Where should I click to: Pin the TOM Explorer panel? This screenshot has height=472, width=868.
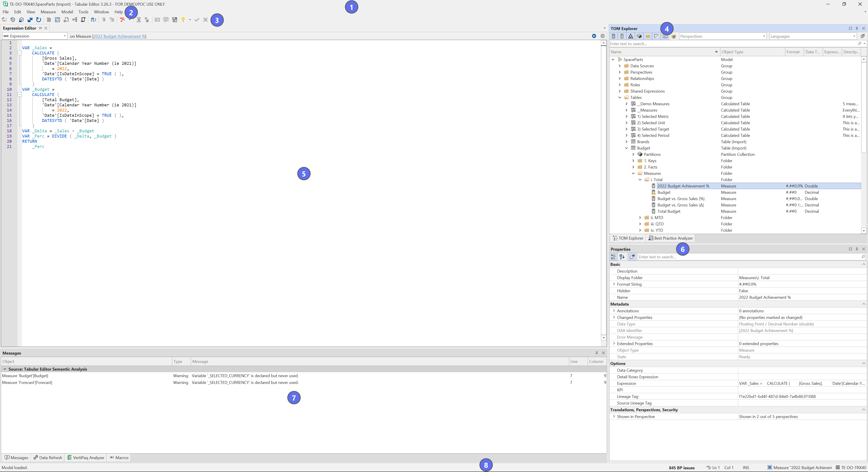click(857, 28)
